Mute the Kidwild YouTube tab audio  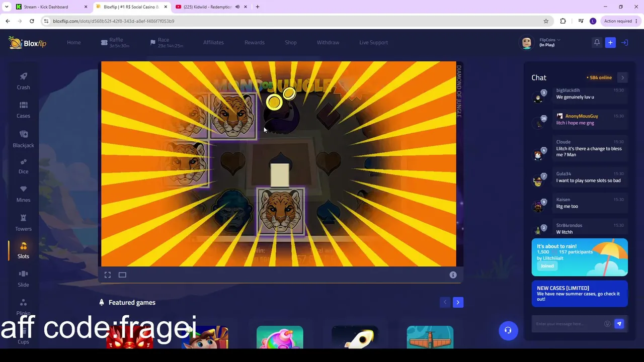(237, 7)
